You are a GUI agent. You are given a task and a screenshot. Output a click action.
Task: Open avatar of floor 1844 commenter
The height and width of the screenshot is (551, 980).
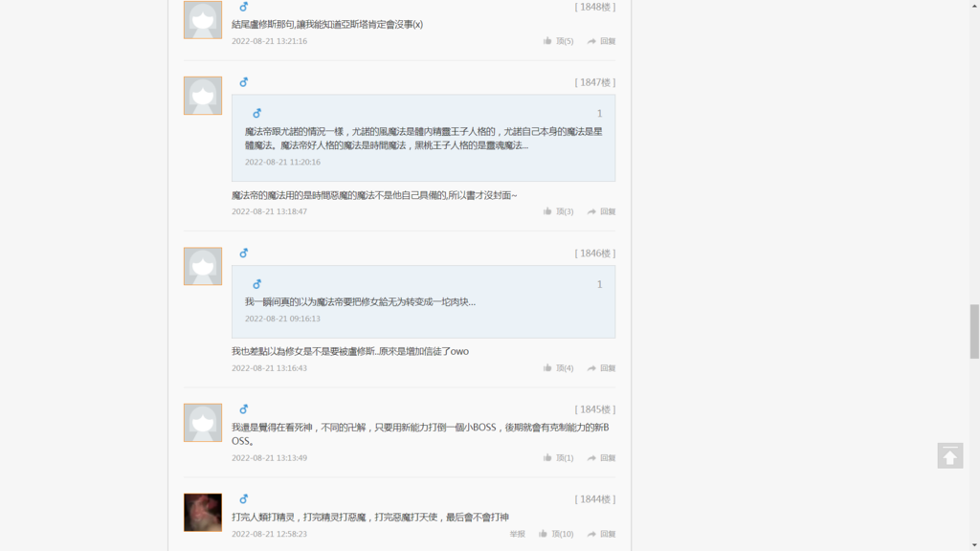(x=203, y=513)
